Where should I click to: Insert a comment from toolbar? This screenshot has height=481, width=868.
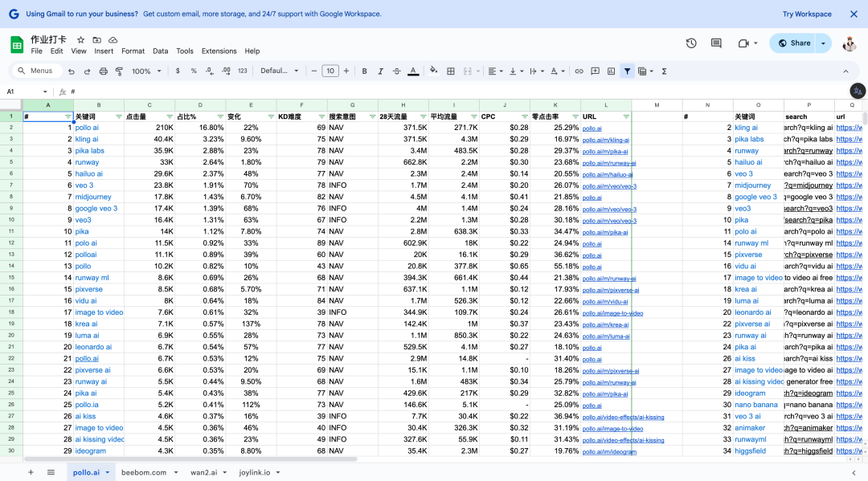[x=595, y=71]
